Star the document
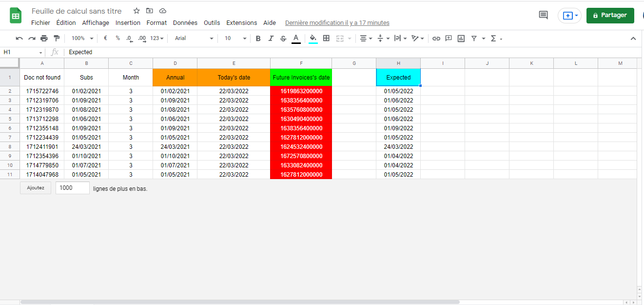 coord(137,11)
